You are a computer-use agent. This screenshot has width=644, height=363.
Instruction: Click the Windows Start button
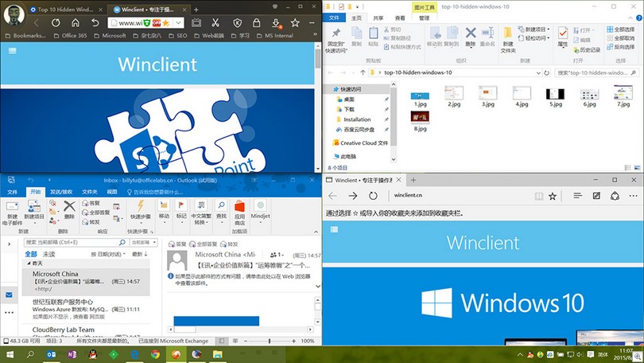(9, 354)
